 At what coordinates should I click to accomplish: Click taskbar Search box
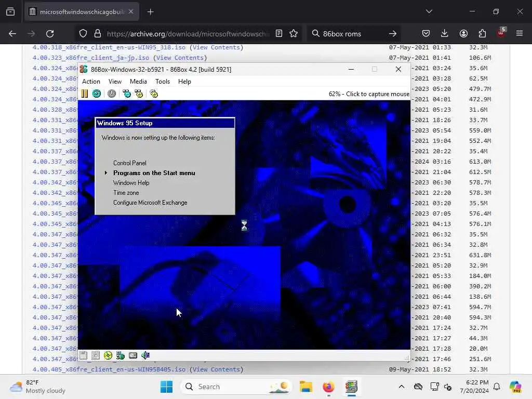[x=236, y=387]
